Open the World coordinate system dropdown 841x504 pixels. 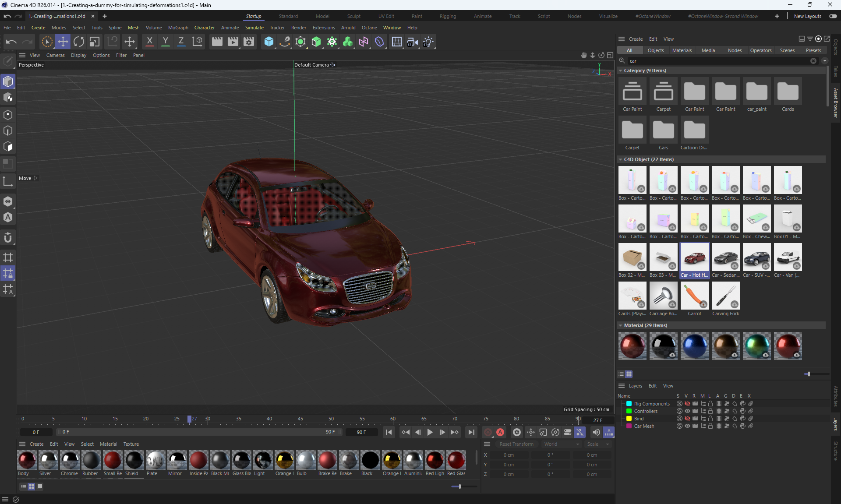562,444
